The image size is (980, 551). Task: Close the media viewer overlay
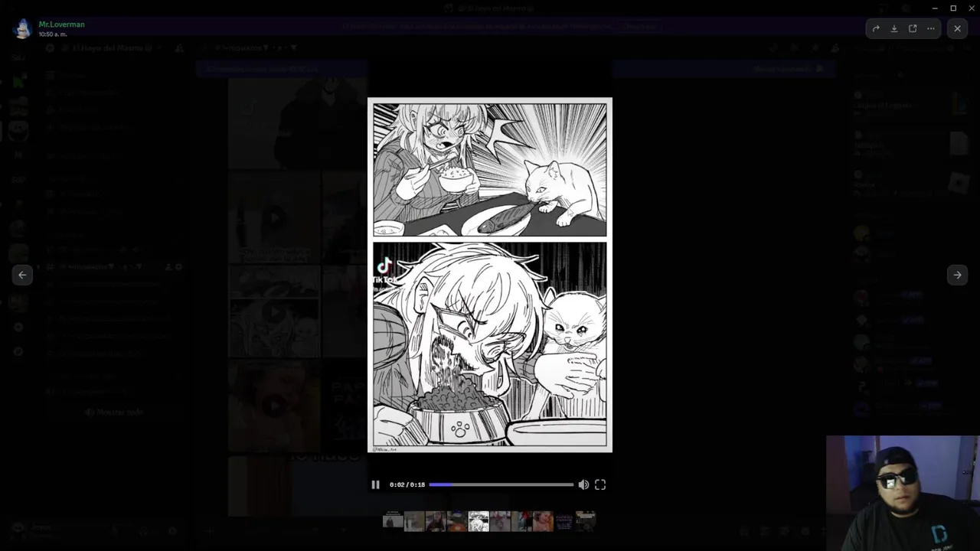tap(957, 28)
